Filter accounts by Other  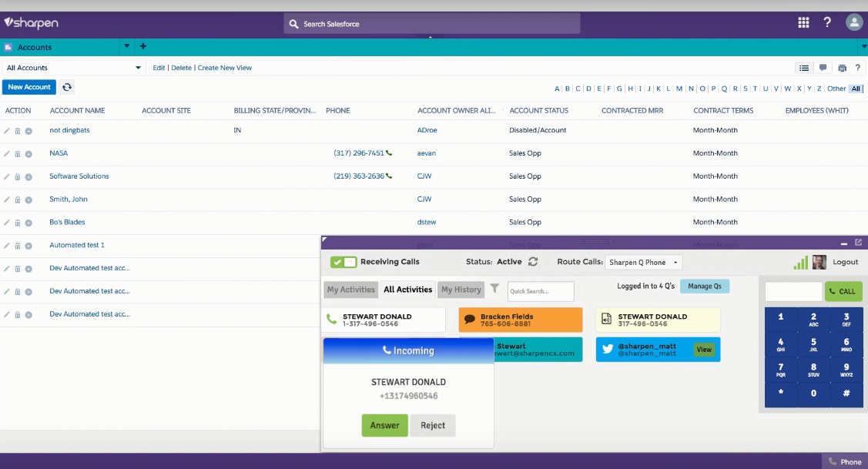click(836, 89)
